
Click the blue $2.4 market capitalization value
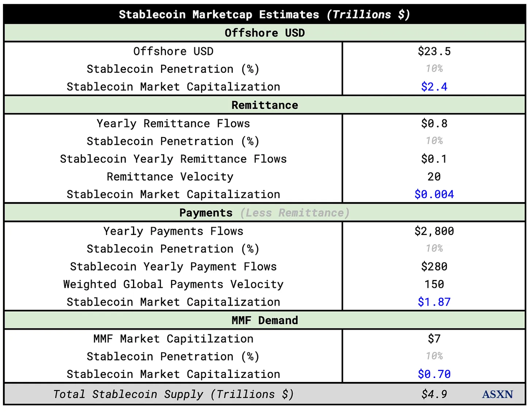(x=434, y=87)
